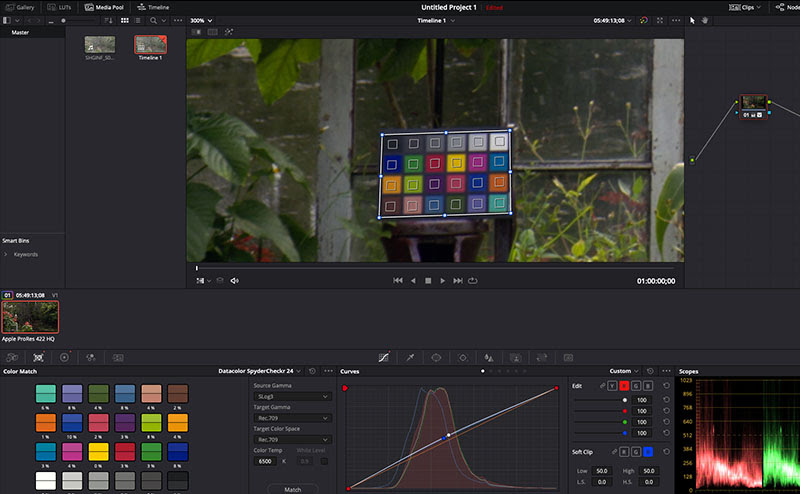Image resolution: width=800 pixels, height=494 pixels.
Task: Open the Color Wheels palette icon
Action: 64,358
